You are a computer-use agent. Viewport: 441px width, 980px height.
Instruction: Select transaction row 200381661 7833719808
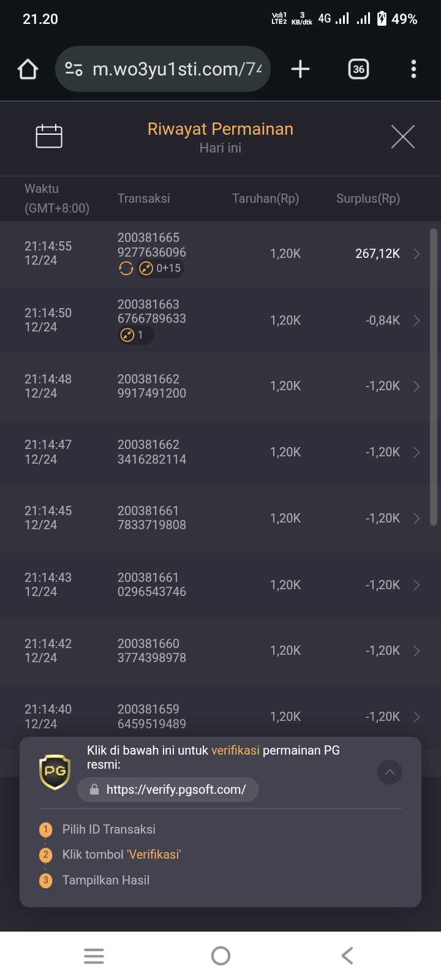pyautogui.click(x=151, y=518)
